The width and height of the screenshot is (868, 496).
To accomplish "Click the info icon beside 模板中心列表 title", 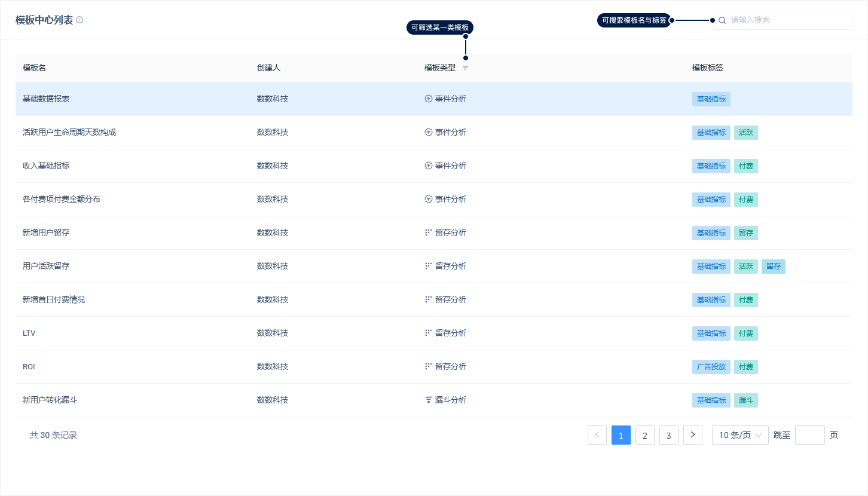I will click(80, 20).
